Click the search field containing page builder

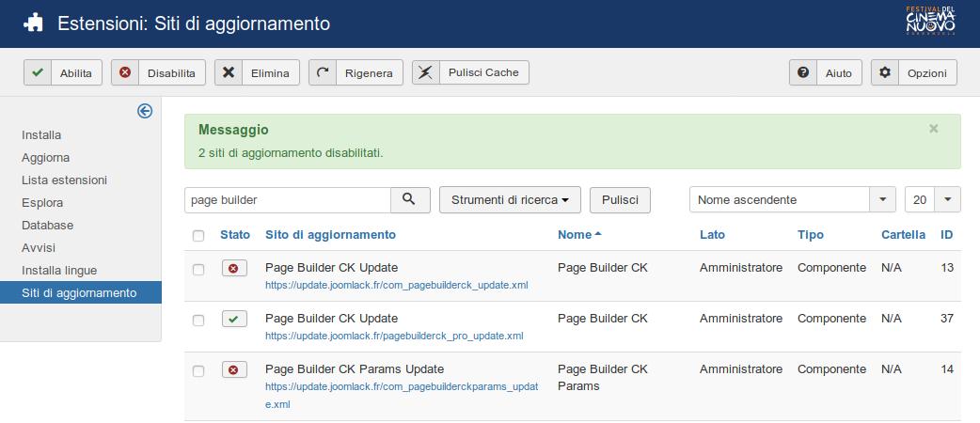pos(288,200)
